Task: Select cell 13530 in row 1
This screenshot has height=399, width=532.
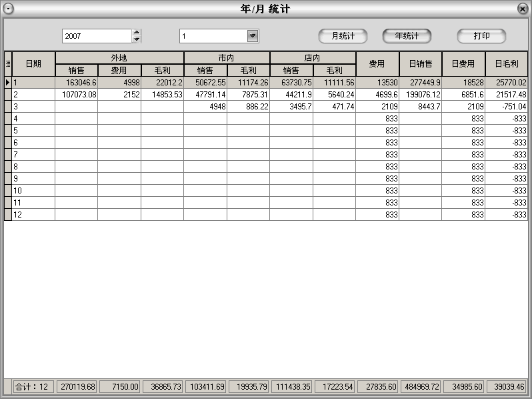Action: 377,83
